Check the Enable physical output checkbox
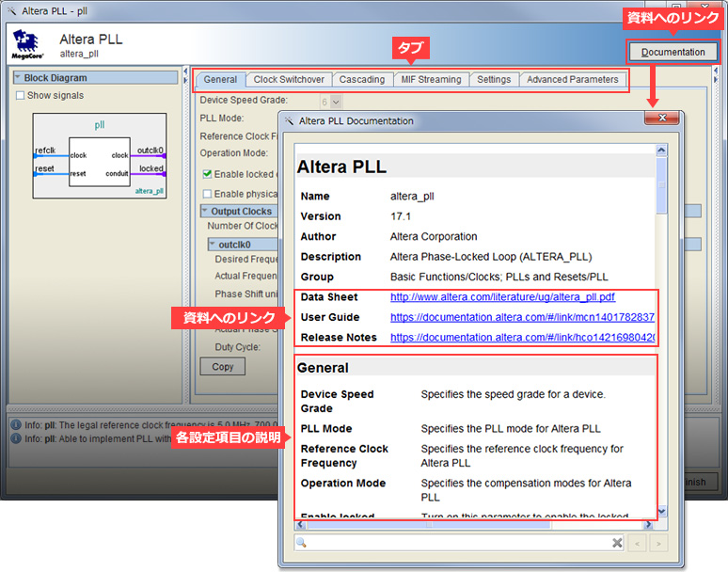The height and width of the screenshot is (572, 728). [x=207, y=194]
